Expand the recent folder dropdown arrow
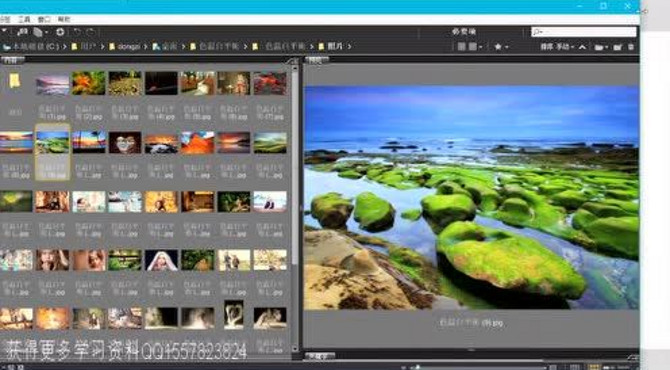 [x=607, y=47]
